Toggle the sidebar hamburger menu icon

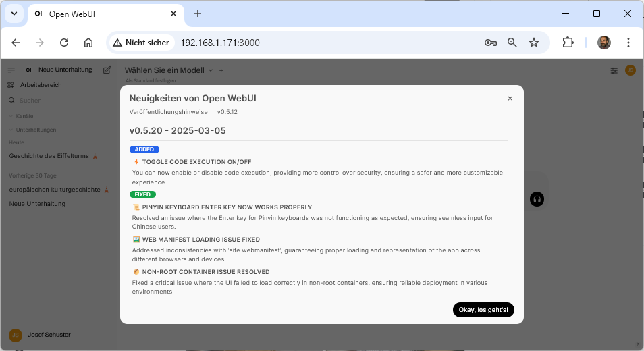click(x=11, y=70)
